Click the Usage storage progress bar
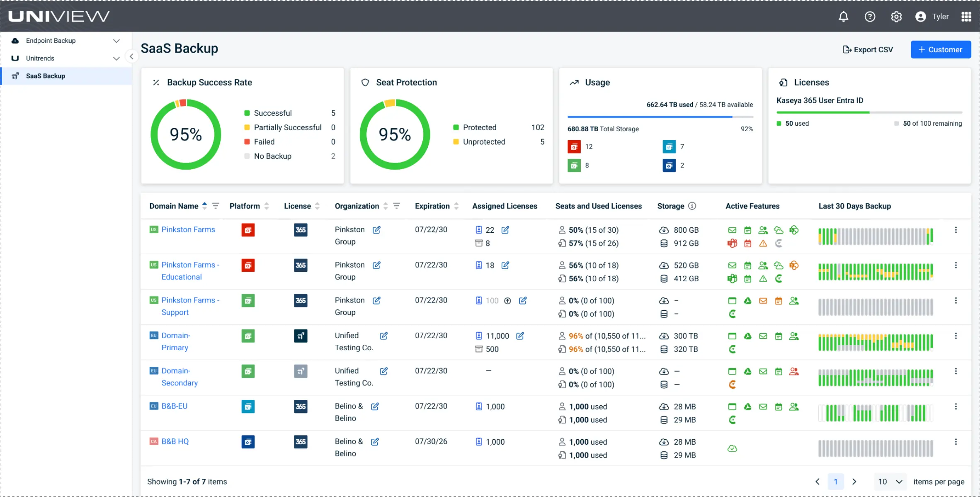Viewport: 980px width, 497px height. 660,117
